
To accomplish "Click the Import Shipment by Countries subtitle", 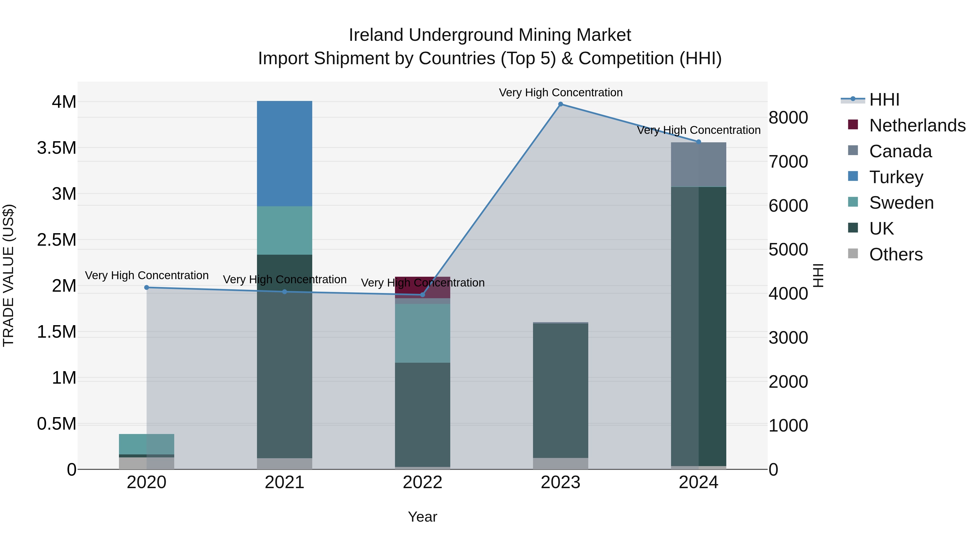I will point(490,59).
